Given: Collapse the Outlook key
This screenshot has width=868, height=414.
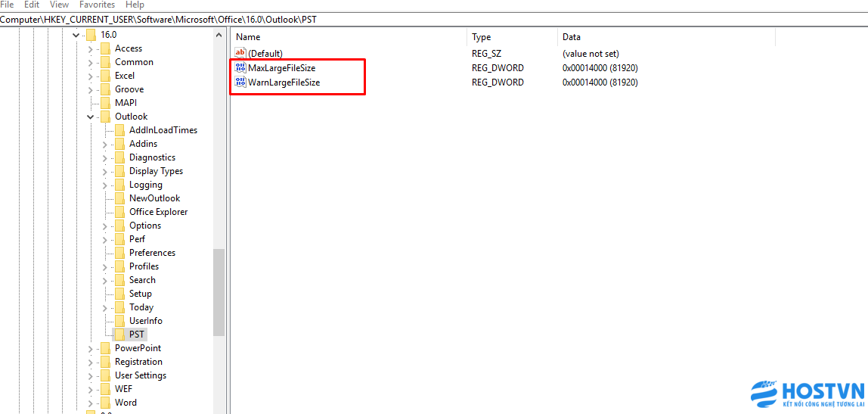Looking at the screenshot, I should click(90, 117).
